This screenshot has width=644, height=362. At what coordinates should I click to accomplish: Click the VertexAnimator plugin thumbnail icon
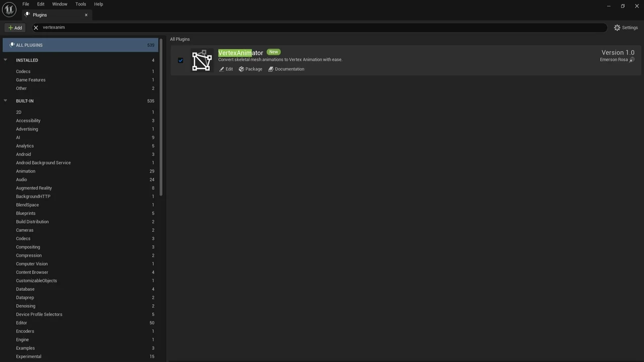202,60
